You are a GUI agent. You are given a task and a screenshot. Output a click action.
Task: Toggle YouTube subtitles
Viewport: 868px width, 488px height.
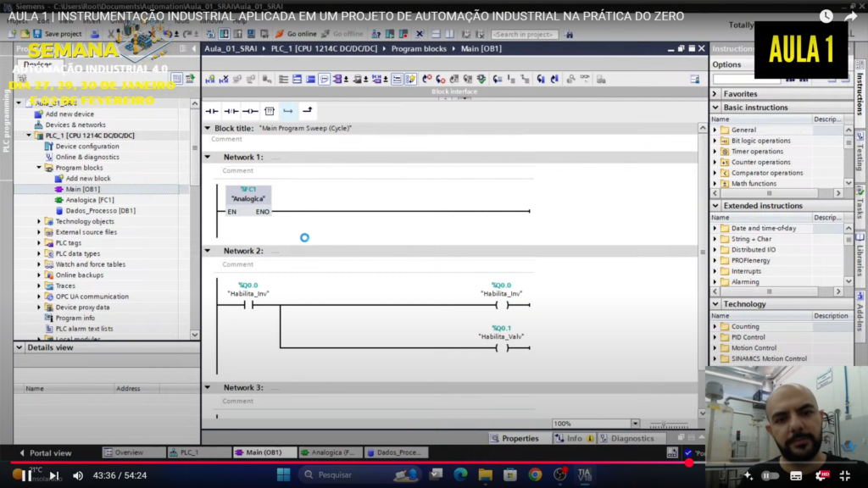coord(796,475)
